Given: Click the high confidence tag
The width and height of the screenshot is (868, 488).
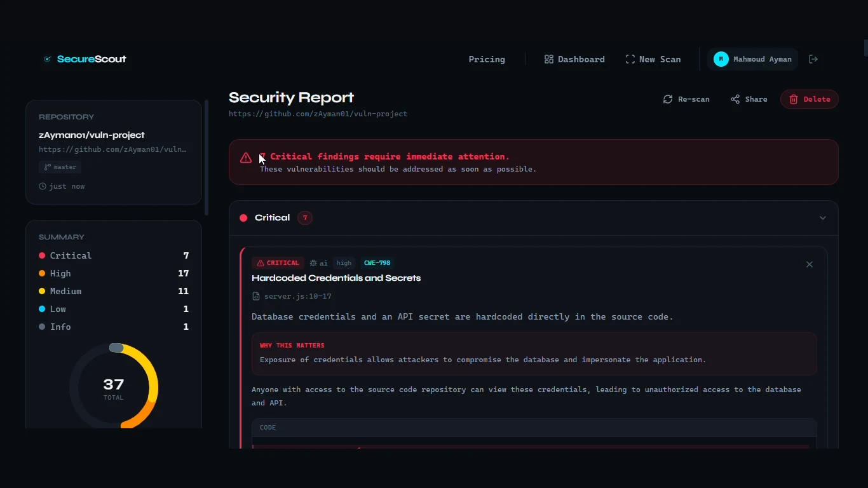Looking at the screenshot, I should pyautogui.click(x=344, y=263).
